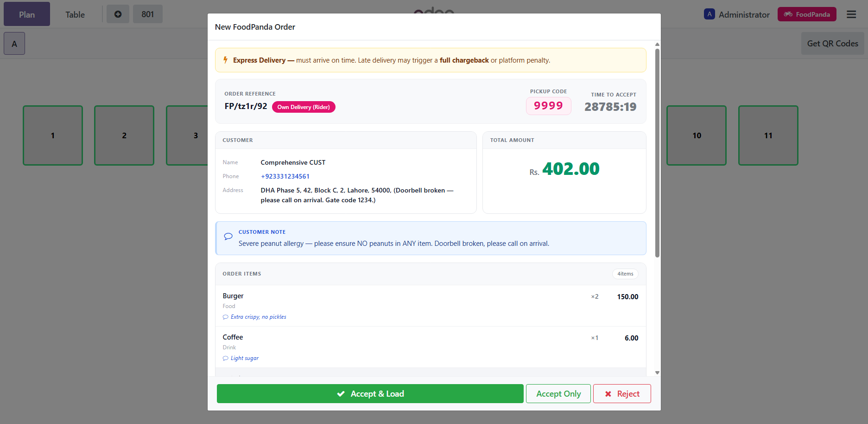Open the hamburger menu icon

pos(851,14)
